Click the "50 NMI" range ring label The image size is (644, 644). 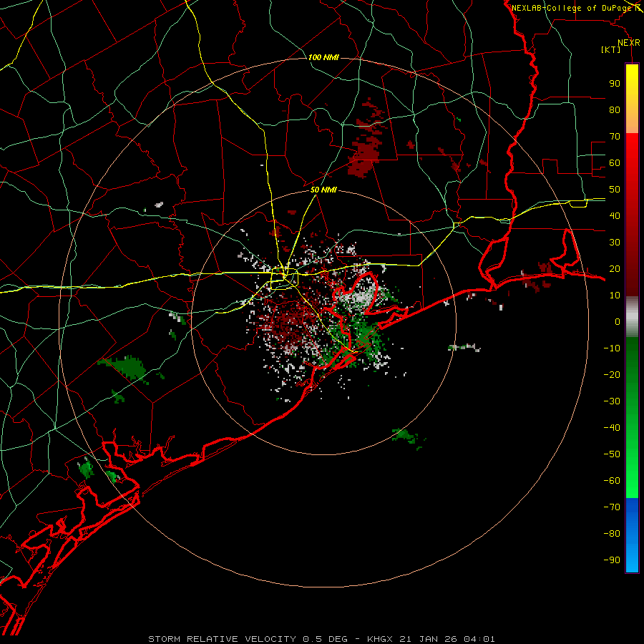(323, 190)
